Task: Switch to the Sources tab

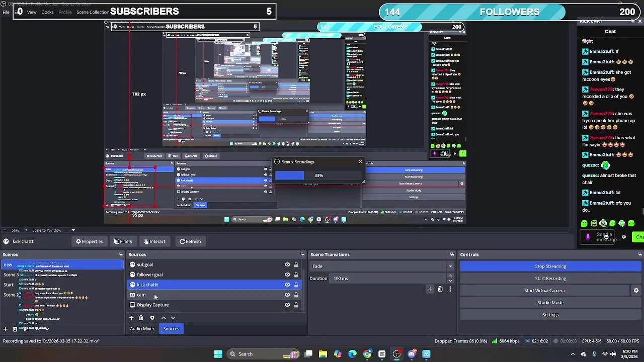Action: pyautogui.click(x=171, y=329)
